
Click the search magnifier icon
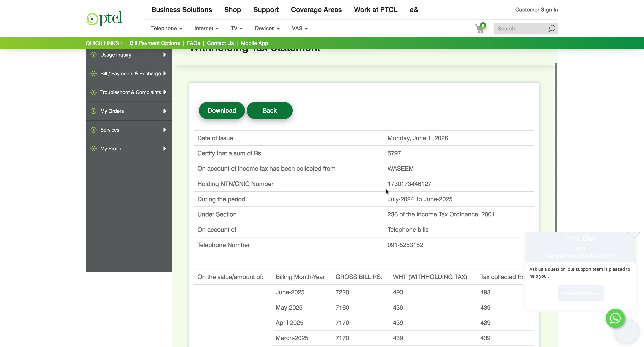click(x=551, y=29)
